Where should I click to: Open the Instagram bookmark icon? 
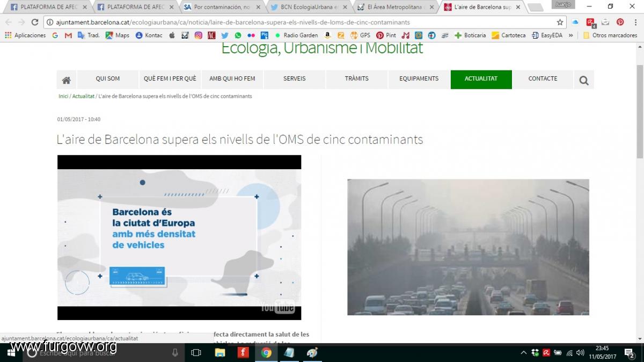[198, 35]
